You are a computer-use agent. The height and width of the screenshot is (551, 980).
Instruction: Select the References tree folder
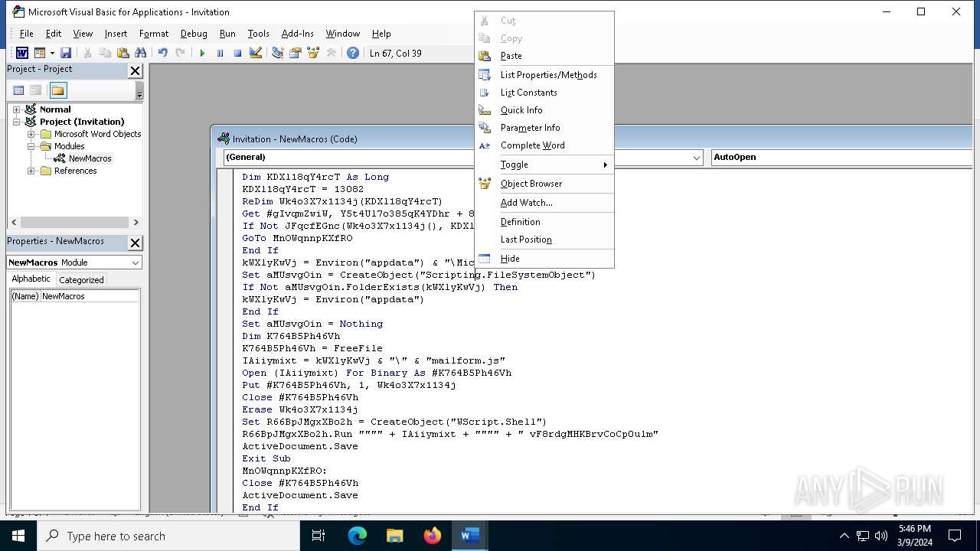coord(75,171)
